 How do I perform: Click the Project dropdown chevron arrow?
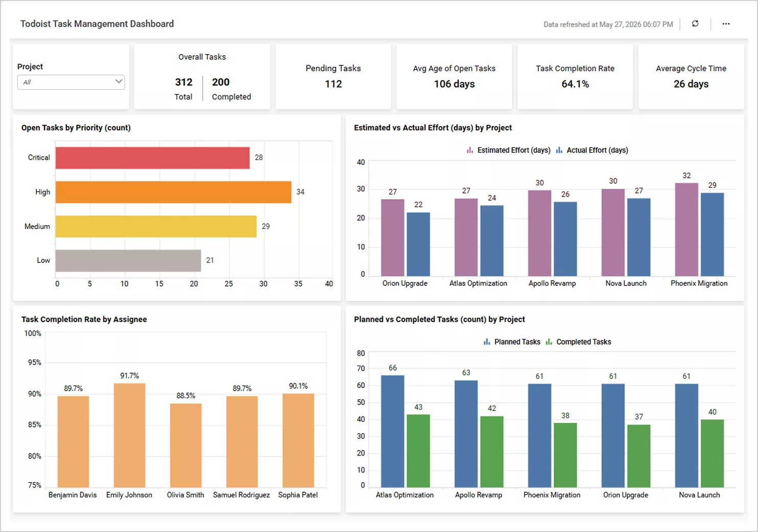(x=119, y=82)
